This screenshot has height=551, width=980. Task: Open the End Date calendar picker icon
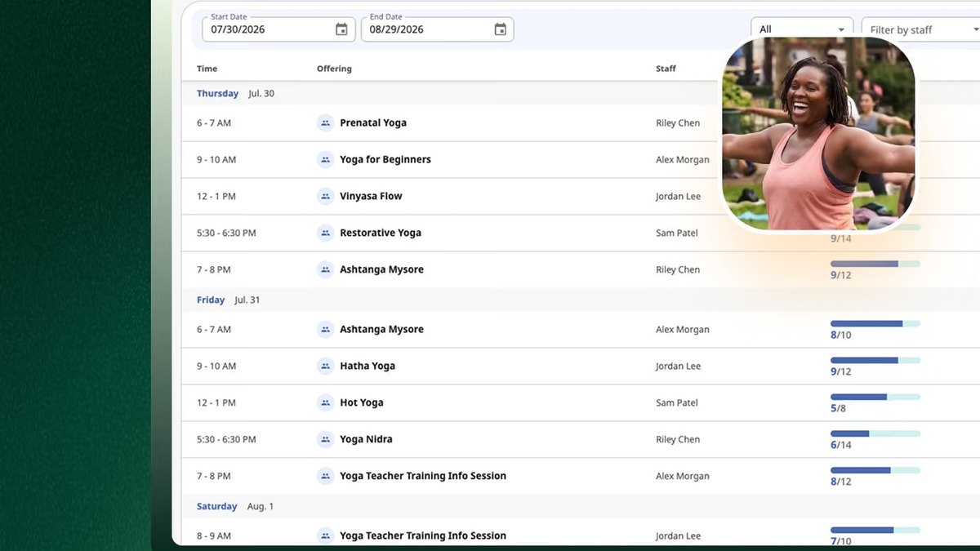(501, 29)
